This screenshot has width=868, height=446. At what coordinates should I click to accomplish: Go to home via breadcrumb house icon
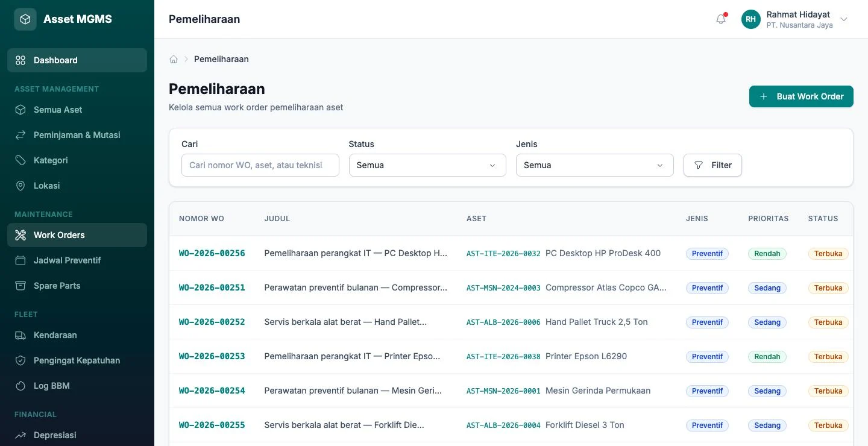pyautogui.click(x=174, y=59)
